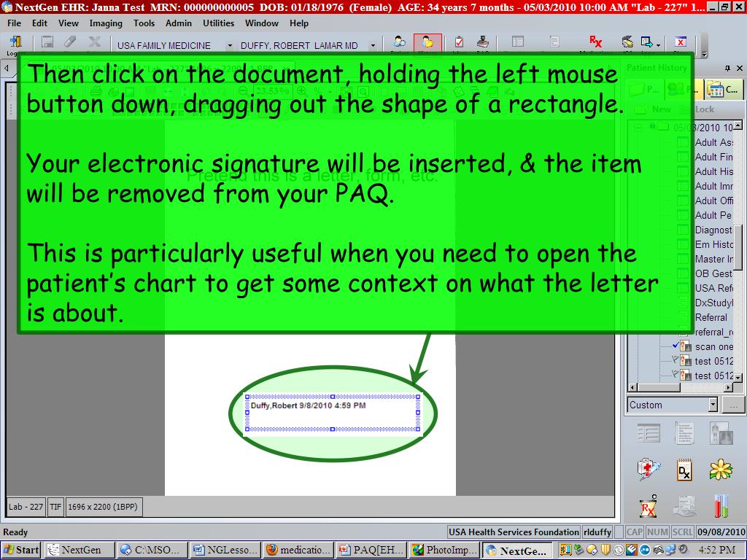Image resolution: width=747 pixels, height=560 pixels.
Task: Click the Logout door icon
Action: point(15,42)
